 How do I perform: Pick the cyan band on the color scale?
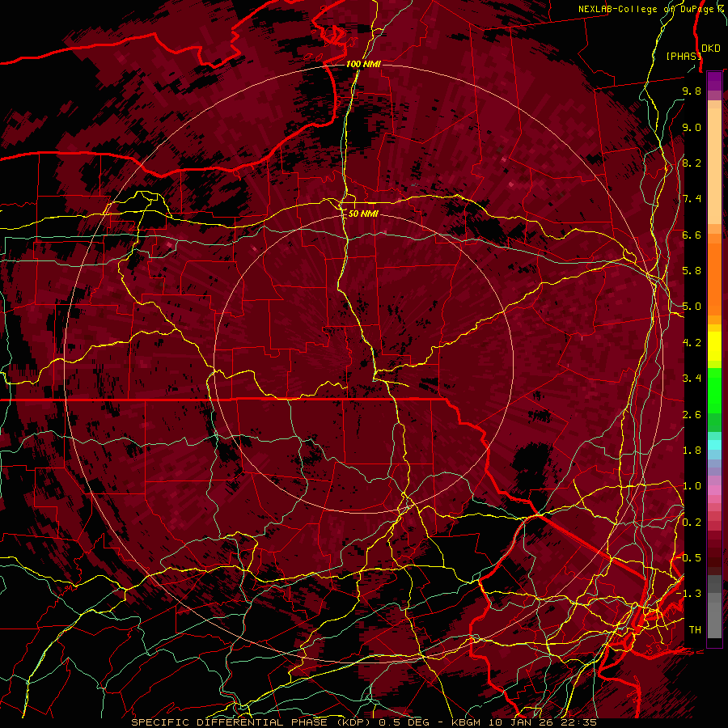714,445
